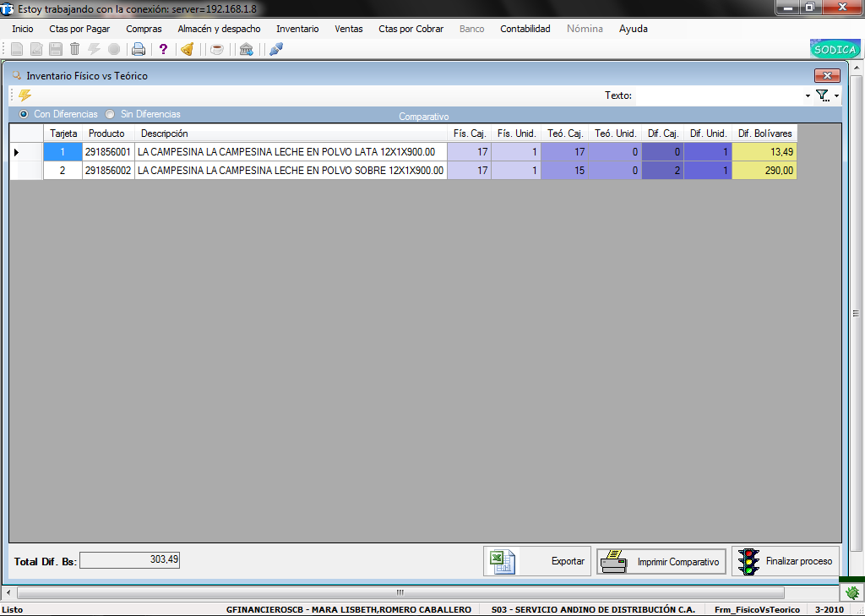This screenshot has width=865, height=616.
Task: Click the green bug icon in the status corner
Action: pyautogui.click(x=852, y=593)
